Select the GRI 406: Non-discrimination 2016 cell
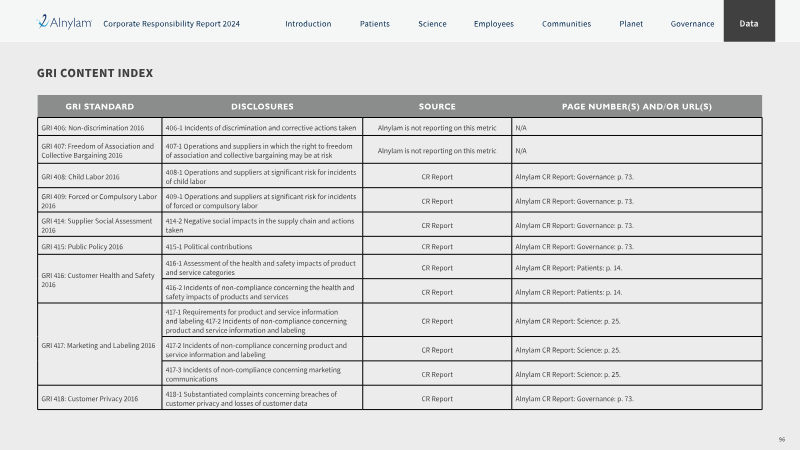Viewport: 800px width, 450px height. [99, 127]
